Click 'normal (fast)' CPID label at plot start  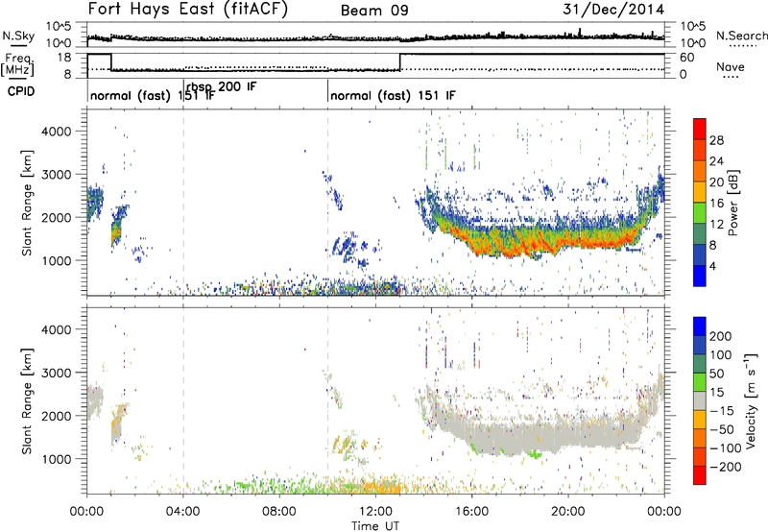coord(131,95)
